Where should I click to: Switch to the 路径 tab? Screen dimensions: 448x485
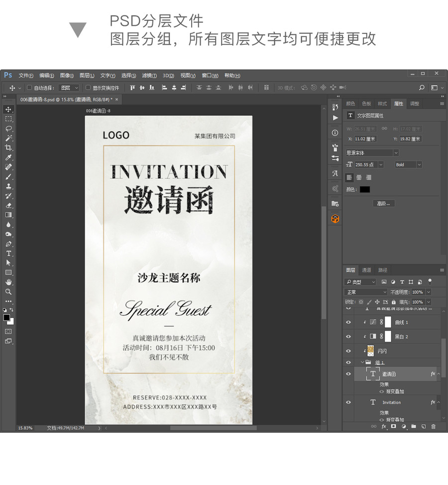click(x=383, y=270)
